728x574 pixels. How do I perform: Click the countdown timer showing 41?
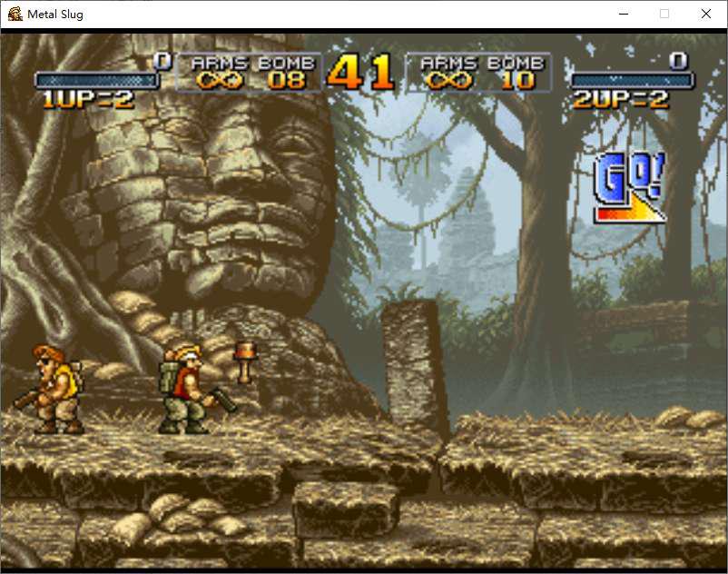361,73
